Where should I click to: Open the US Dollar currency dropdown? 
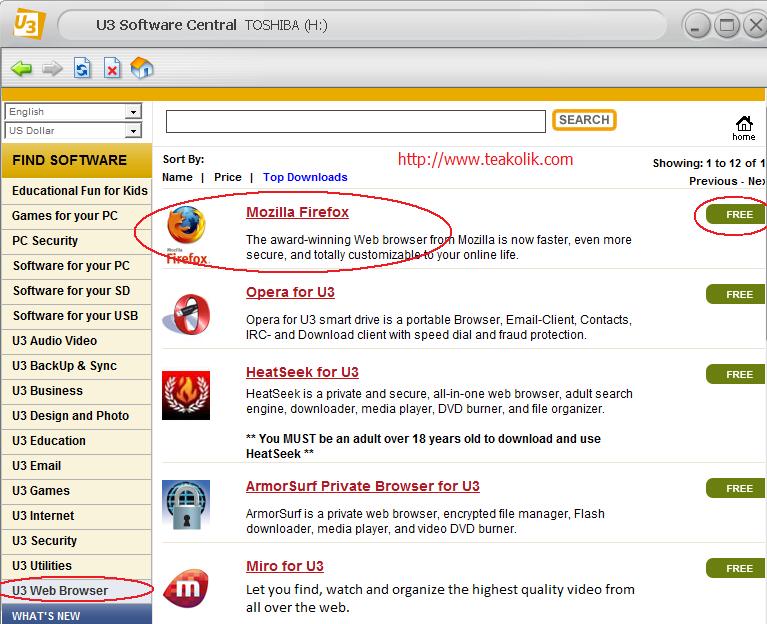click(73, 131)
